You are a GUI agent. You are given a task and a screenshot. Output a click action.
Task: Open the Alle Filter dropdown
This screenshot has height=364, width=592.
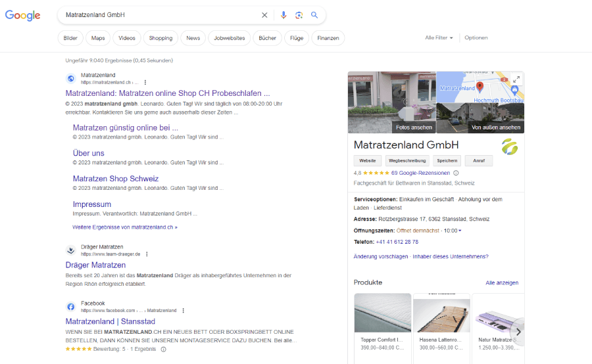(x=439, y=37)
